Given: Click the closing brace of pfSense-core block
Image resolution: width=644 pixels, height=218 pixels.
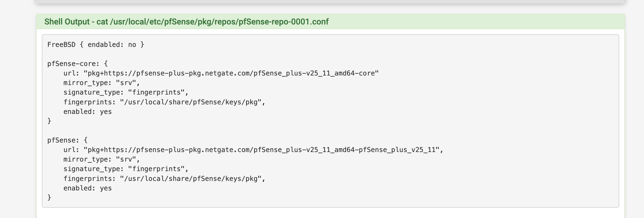Looking at the screenshot, I should [49, 121].
